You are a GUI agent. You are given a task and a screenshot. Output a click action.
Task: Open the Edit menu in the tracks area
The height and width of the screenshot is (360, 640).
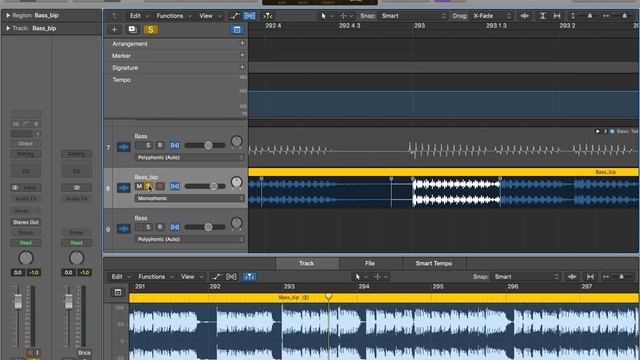coord(139,16)
